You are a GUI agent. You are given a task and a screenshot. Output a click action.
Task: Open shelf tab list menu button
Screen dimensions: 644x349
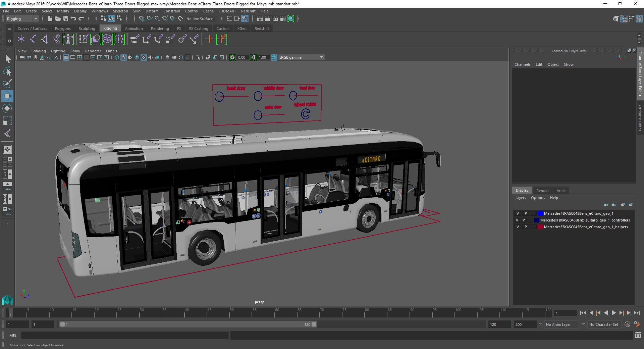(9, 29)
